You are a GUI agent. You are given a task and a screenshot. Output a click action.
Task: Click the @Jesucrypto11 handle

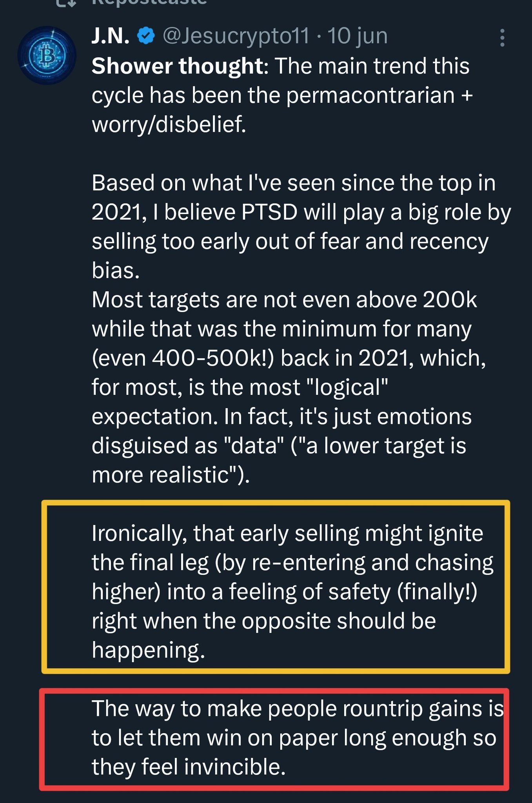coord(236,36)
